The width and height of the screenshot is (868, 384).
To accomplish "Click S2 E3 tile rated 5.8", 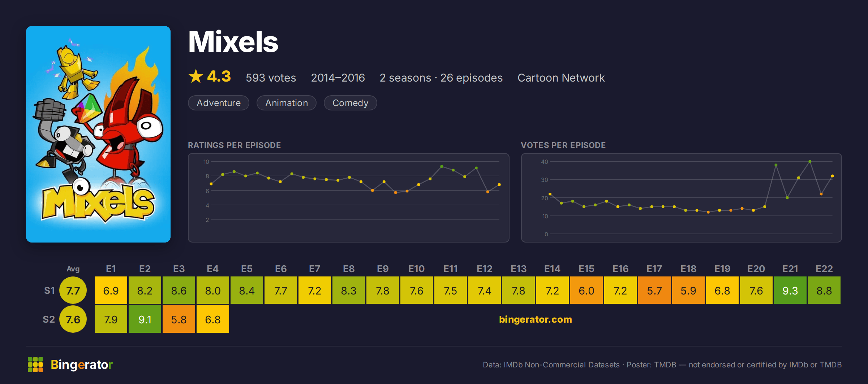I will [x=179, y=319].
